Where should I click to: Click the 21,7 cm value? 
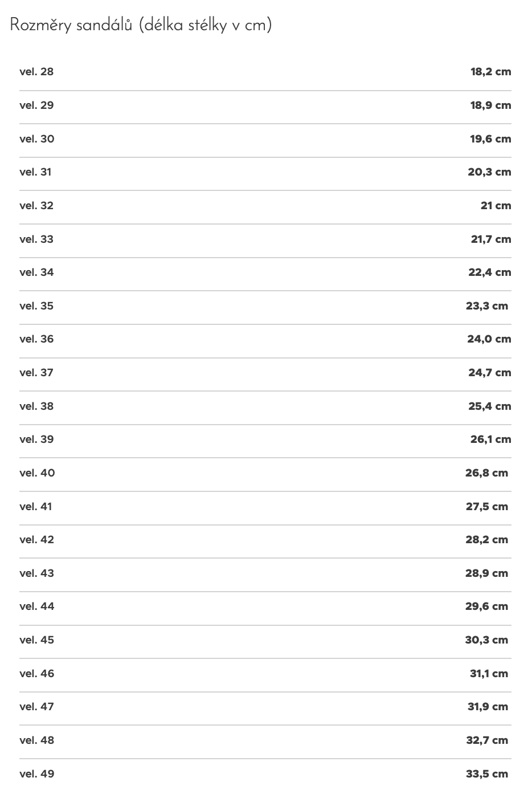point(491,239)
